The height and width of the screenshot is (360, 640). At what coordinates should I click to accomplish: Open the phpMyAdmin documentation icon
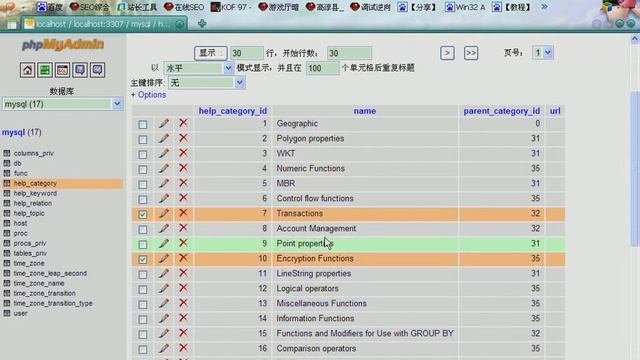(80, 70)
